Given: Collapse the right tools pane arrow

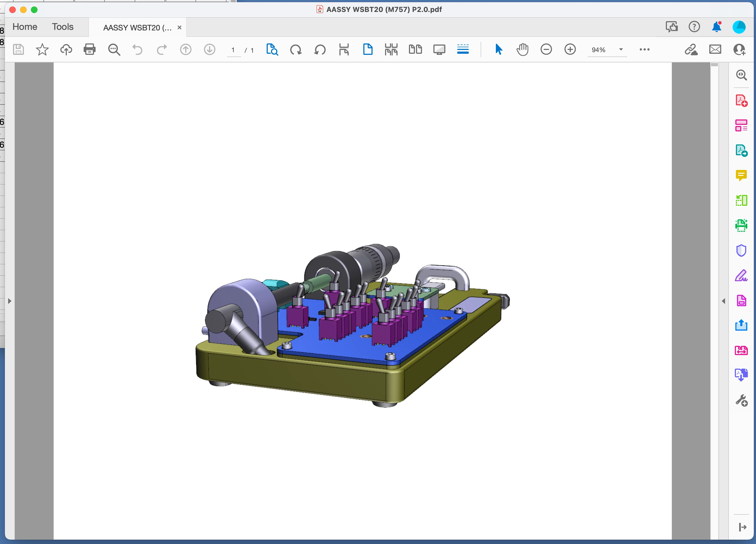Looking at the screenshot, I should (x=723, y=301).
